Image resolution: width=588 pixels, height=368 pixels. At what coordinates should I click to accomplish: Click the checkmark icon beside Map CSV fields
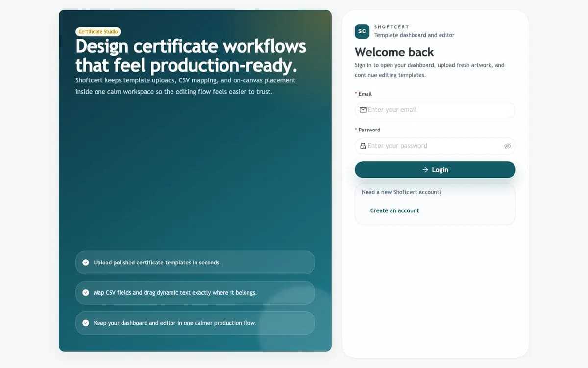coord(86,293)
